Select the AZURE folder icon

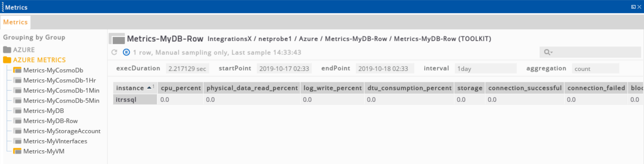pyautogui.click(x=7, y=50)
